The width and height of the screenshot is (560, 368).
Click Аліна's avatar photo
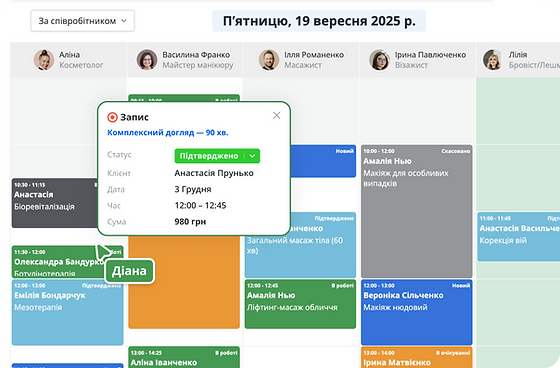tap(44, 60)
